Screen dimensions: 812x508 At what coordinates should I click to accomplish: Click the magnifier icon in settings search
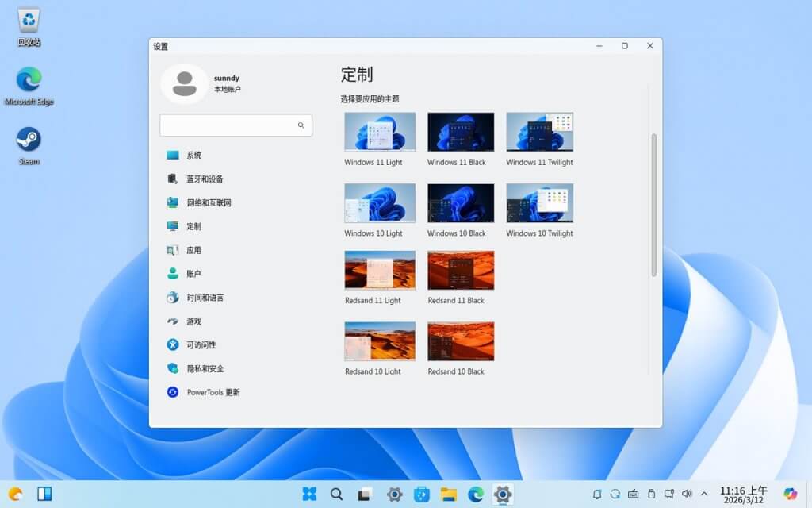click(301, 125)
